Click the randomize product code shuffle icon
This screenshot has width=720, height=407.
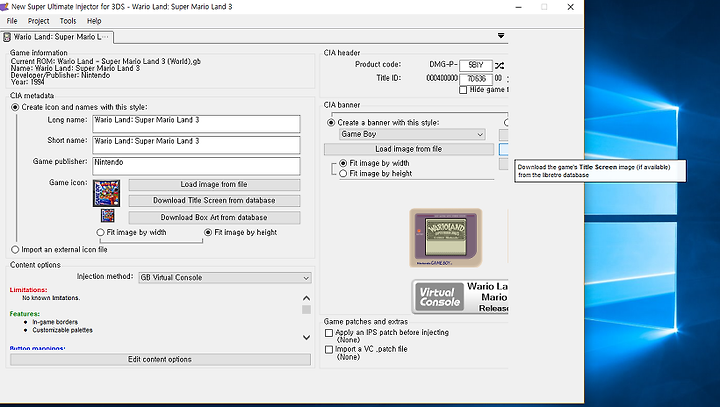tap(500, 65)
